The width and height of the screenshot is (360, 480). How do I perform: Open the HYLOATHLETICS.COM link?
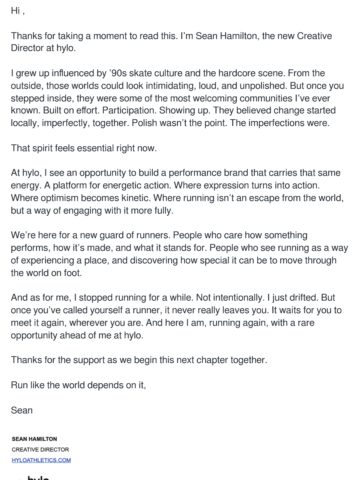tap(41, 460)
